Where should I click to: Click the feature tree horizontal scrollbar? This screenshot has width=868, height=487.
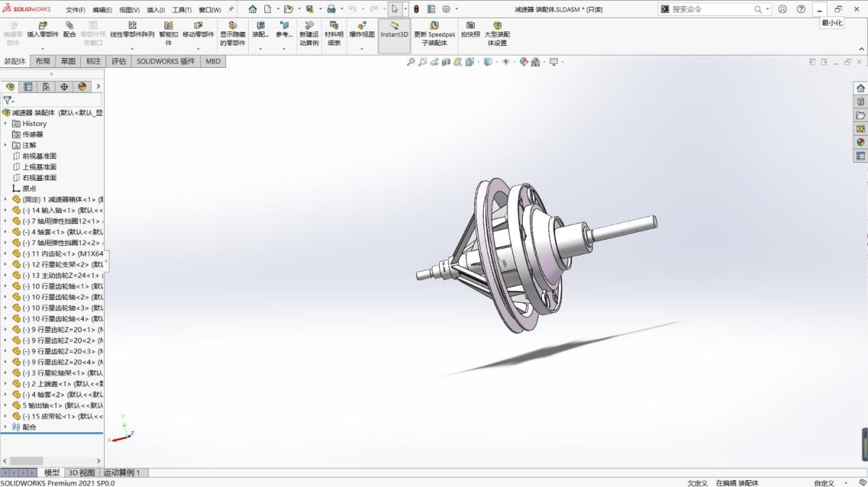26,461
